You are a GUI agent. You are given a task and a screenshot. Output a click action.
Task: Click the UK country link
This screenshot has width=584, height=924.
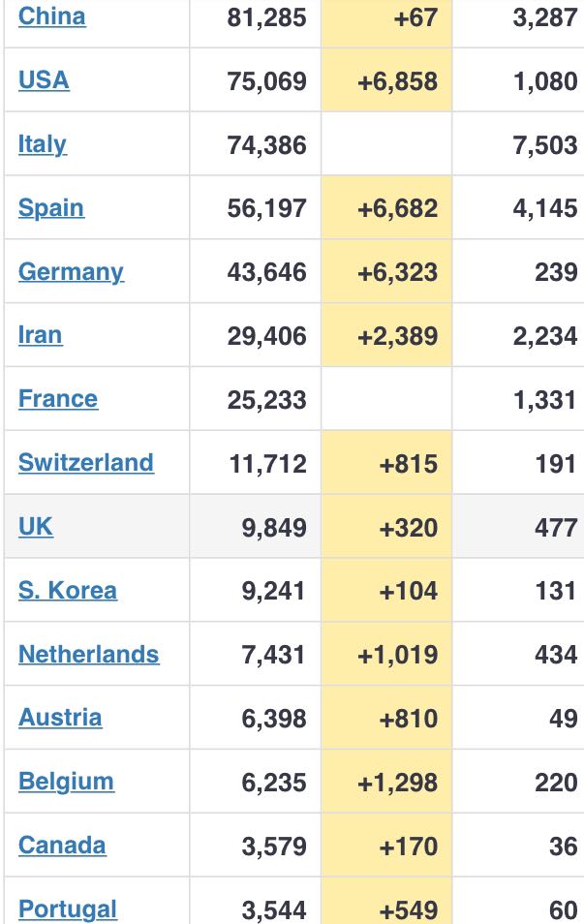pyautogui.click(x=36, y=527)
